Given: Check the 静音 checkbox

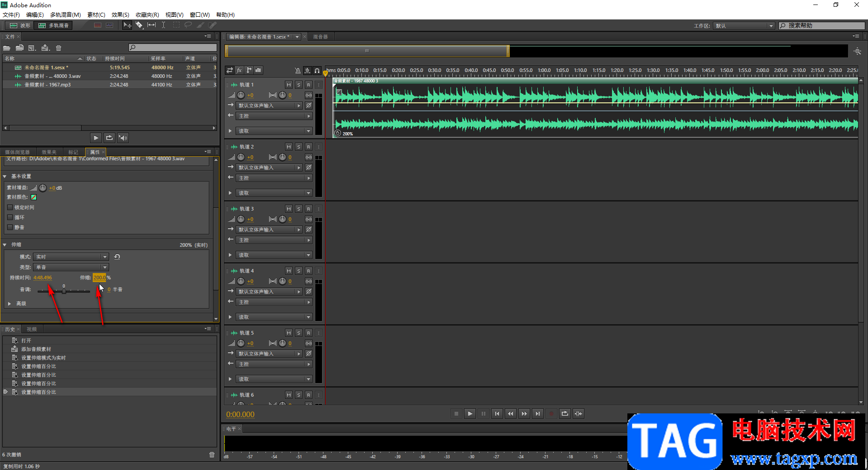Looking at the screenshot, I should (10, 227).
